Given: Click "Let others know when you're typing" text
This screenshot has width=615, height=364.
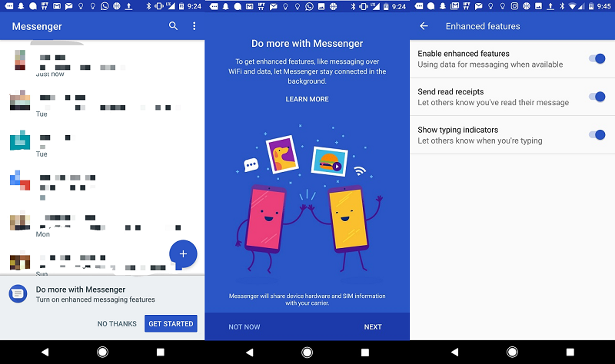Looking at the screenshot, I should click(480, 141).
